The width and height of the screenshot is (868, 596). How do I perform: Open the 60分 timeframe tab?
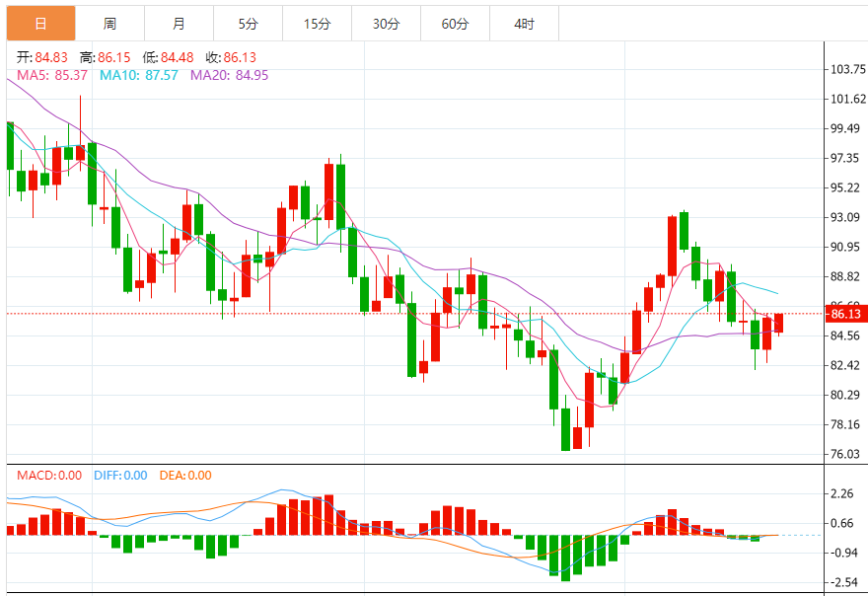point(455,24)
